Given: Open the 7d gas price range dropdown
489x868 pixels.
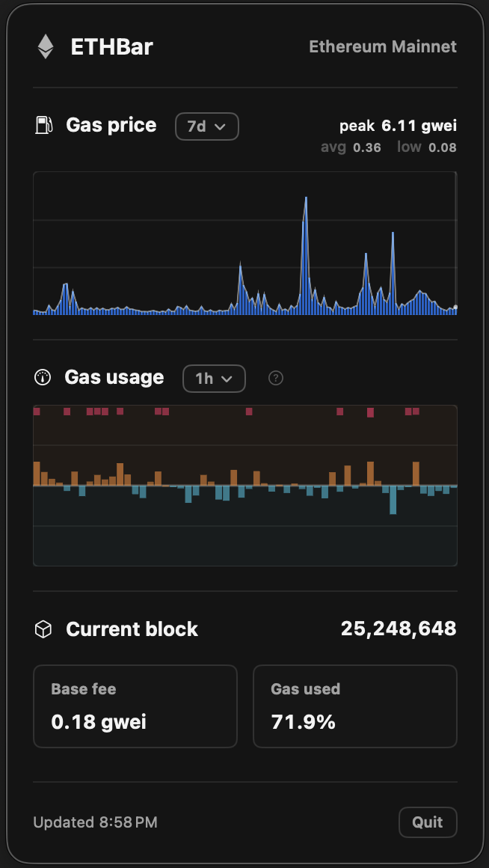Looking at the screenshot, I should coord(207,126).
